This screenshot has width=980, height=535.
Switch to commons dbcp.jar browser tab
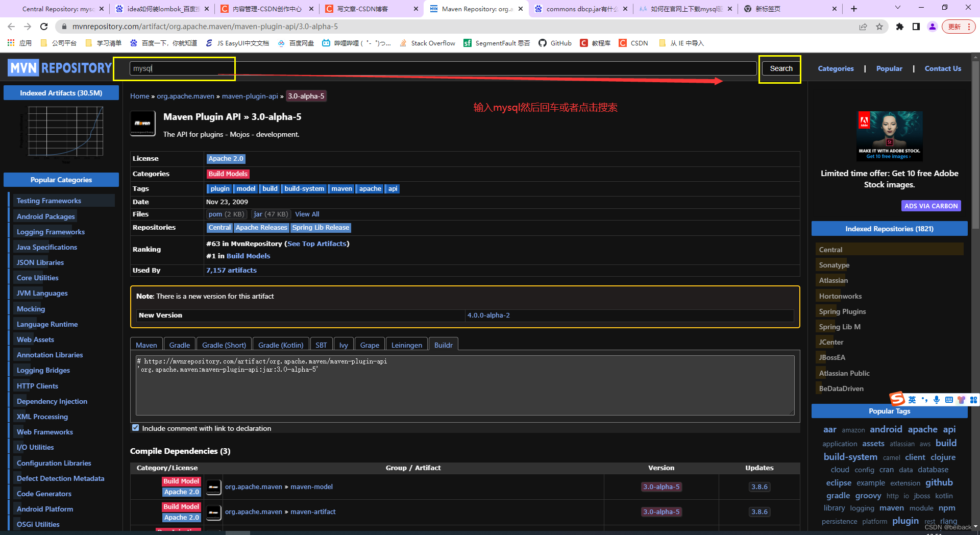click(x=581, y=9)
